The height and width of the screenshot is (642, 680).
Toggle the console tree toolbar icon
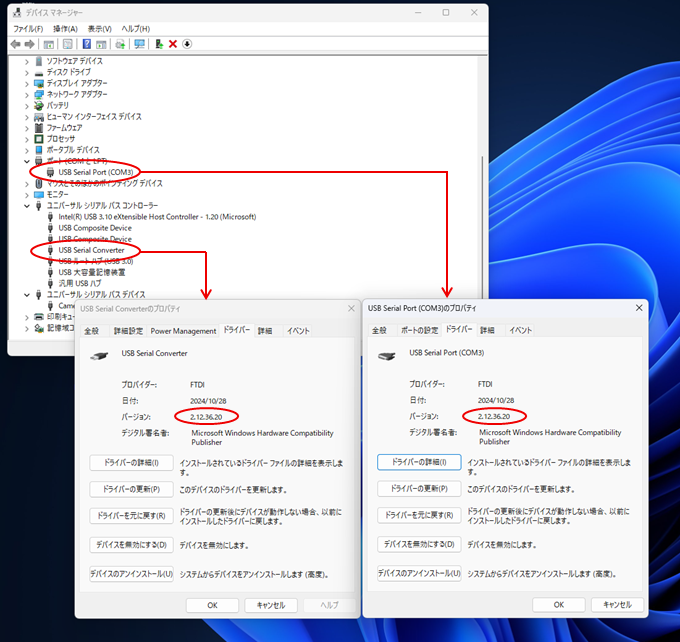click(x=49, y=44)
